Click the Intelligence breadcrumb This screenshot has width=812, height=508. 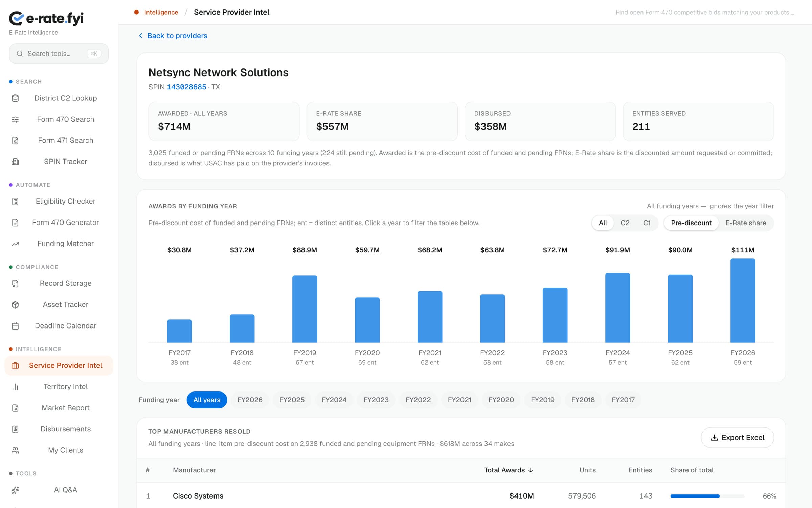(x=161, y=12)
